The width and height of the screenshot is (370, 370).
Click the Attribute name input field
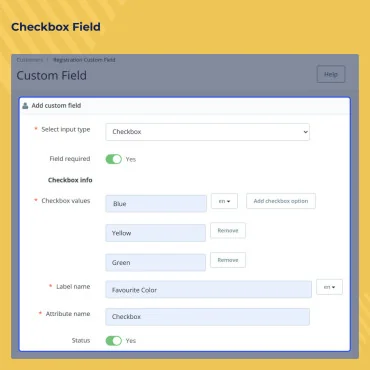point(207,317)
